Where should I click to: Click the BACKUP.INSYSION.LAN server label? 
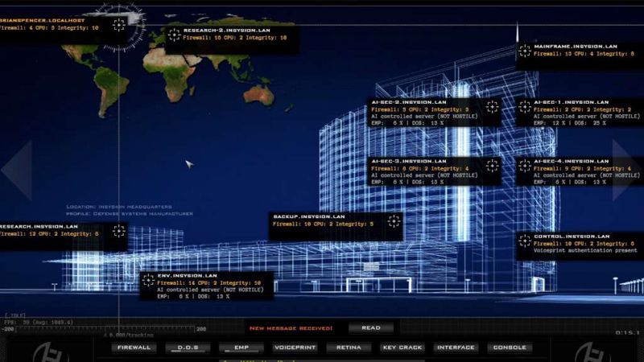[x=309, y=216]
